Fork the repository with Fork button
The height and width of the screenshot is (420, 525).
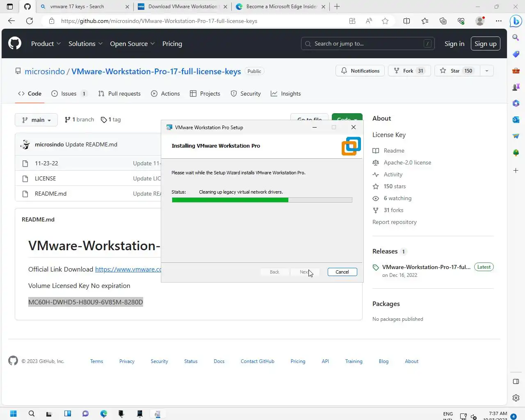pyautogui.click(x=409, y=71)
